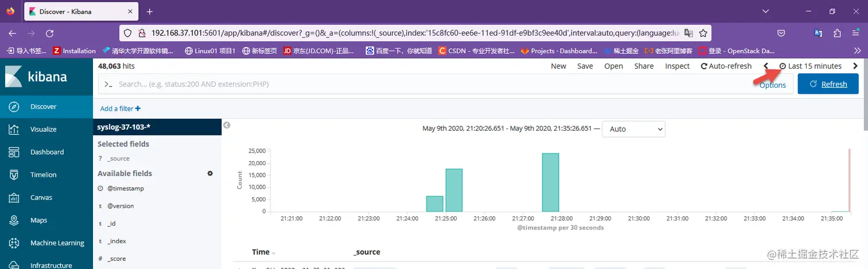This screenshot has width=868, height=269.
Task: Open a saved search
Action: pyautogui.click(x=614, y=66)
